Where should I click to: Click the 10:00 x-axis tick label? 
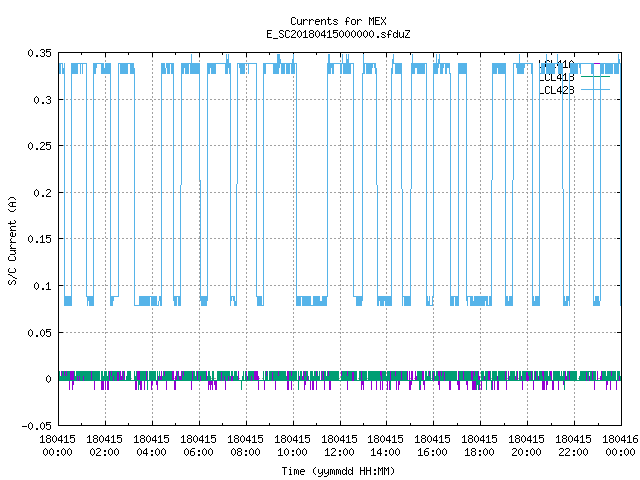[x=292, y=452]
